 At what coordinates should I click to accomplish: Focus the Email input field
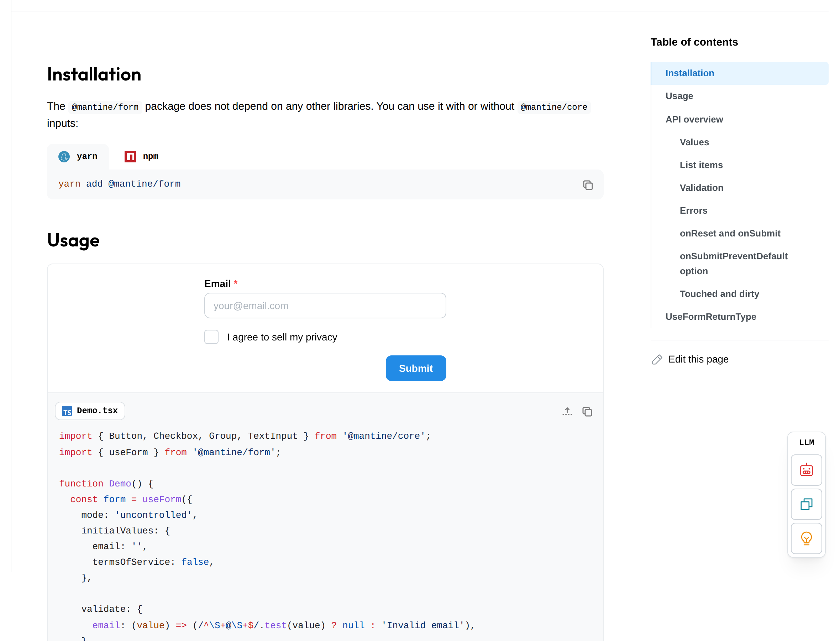point(325,306)
